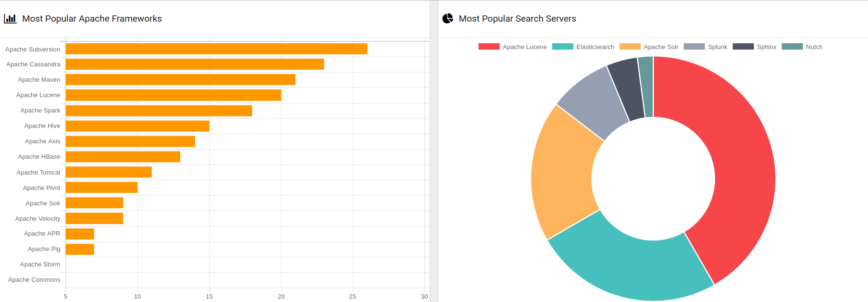Viewport: 868px width, 302px height.
Task: Click the Apache Pivot bar
Action: (x=101, y=188)
